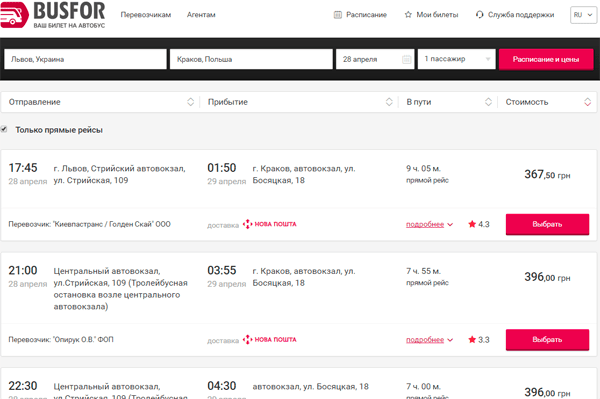Screen dimensions: 600x399
Task: Open the calendar icon in the date field
Action: coord(407,59)
